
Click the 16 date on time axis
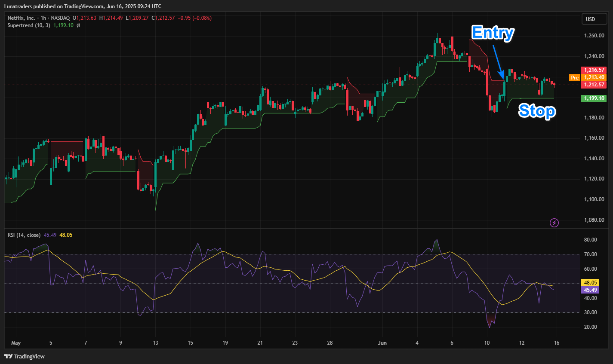[x=556, y=343]
